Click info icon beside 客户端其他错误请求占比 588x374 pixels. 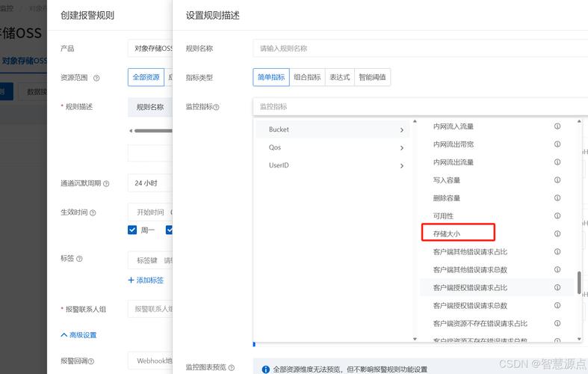click(557, 251)
